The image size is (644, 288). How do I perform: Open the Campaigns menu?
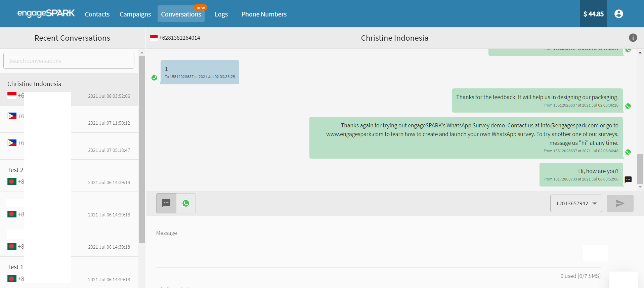135,14
